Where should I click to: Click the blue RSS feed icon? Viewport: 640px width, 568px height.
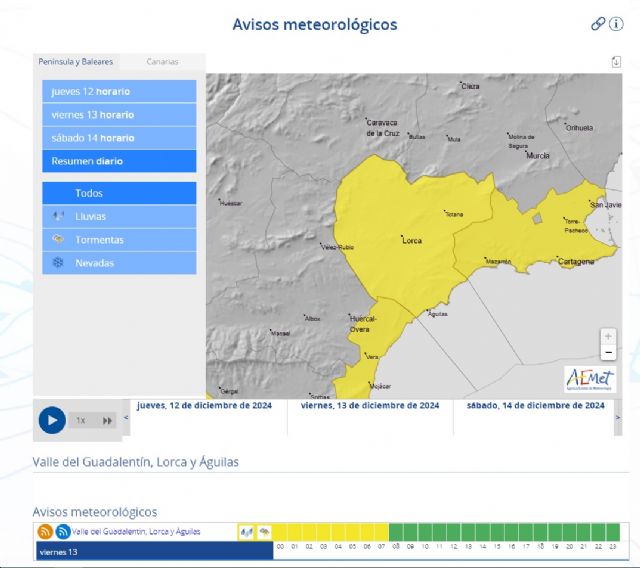[x=63, y=532]
